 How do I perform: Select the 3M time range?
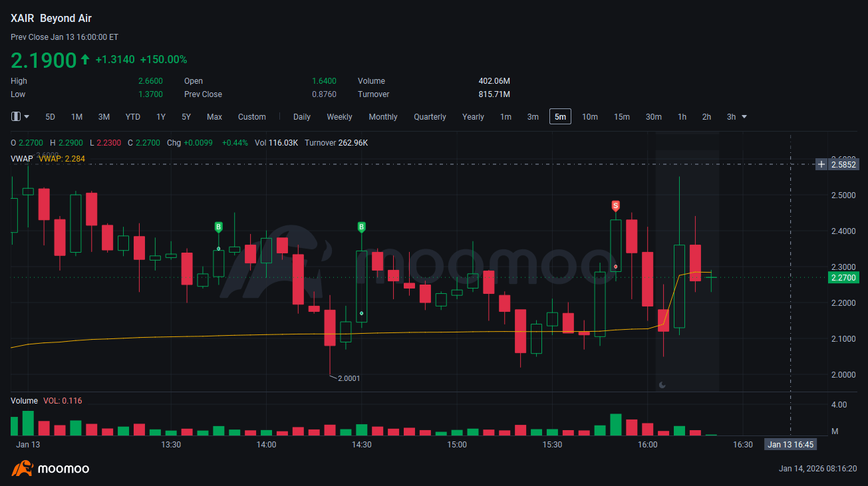point(104,117)
